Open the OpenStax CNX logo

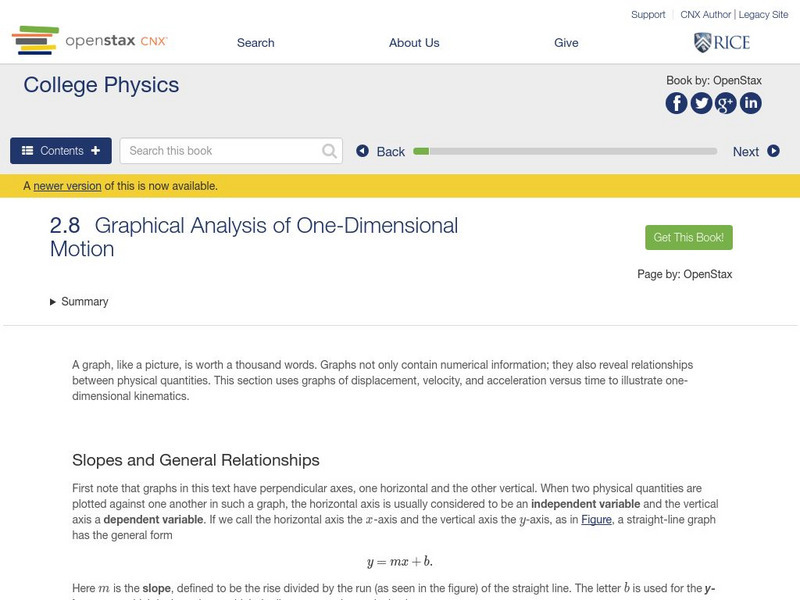(x=90, y=41)
